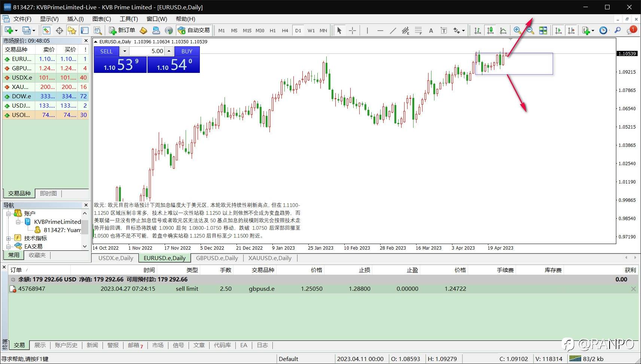This screenshot has width=641, height=364.
Task: Open the 邮箱 terminal tab
Action: pyautogui.click(x=135, y=345)
